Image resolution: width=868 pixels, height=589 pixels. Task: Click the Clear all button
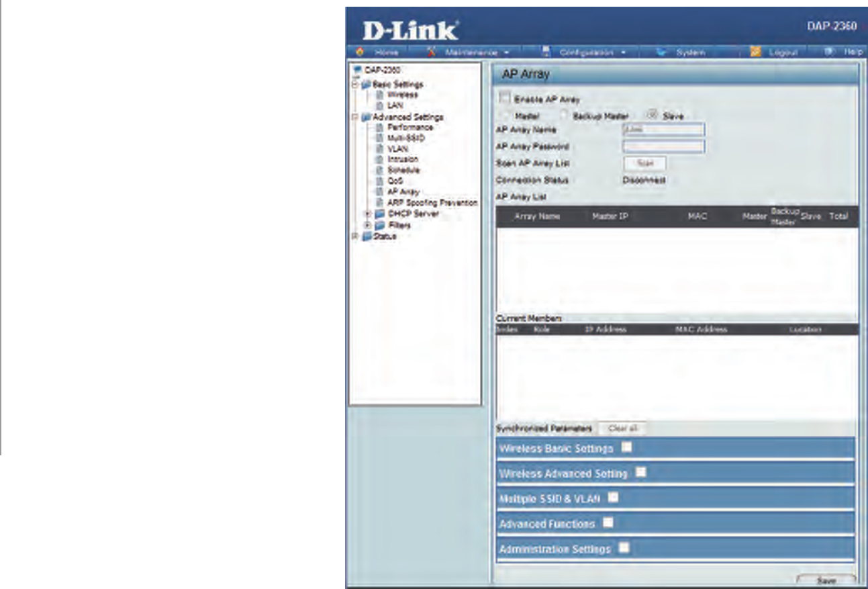(622, 428)
